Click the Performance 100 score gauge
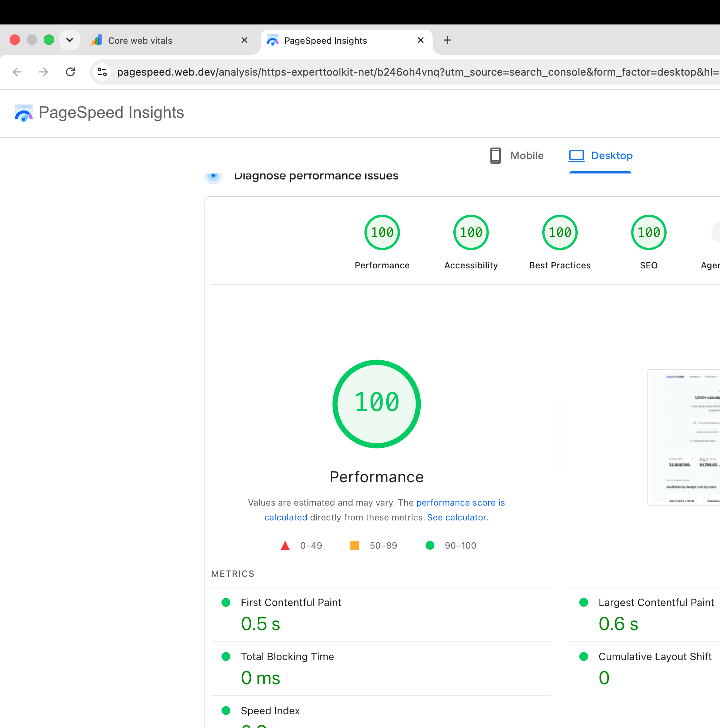Screen dimensions: 720x728 (x=382, y=232)
